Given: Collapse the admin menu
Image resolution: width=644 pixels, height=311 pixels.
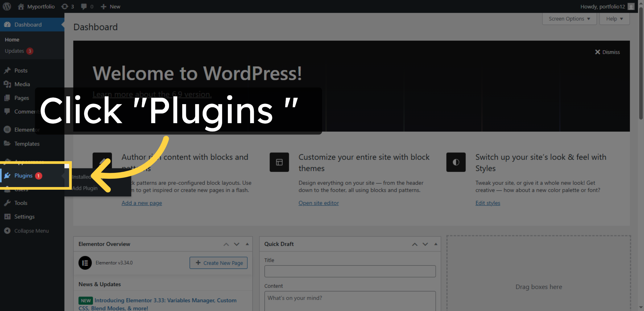Looking at the screenshot, I should (x=8, y=230).
